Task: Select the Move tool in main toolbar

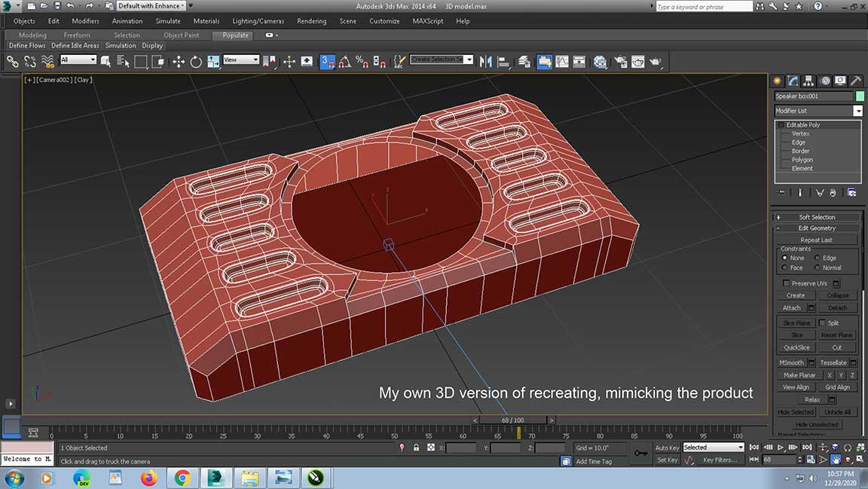Action: tap(179, 62)
